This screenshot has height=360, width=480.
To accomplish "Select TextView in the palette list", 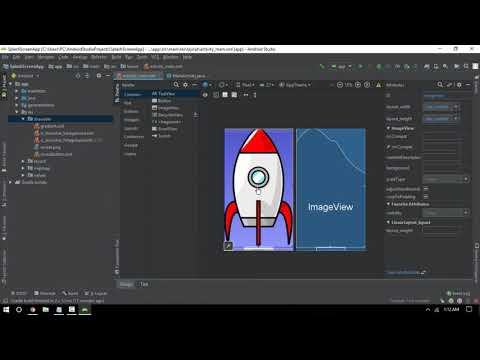I will [163, 94].
